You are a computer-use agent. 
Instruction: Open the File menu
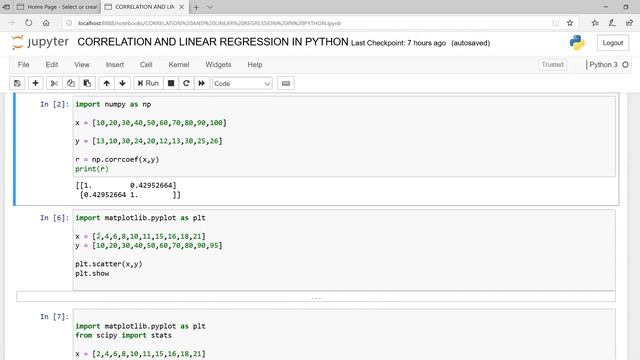coord(23,64)
